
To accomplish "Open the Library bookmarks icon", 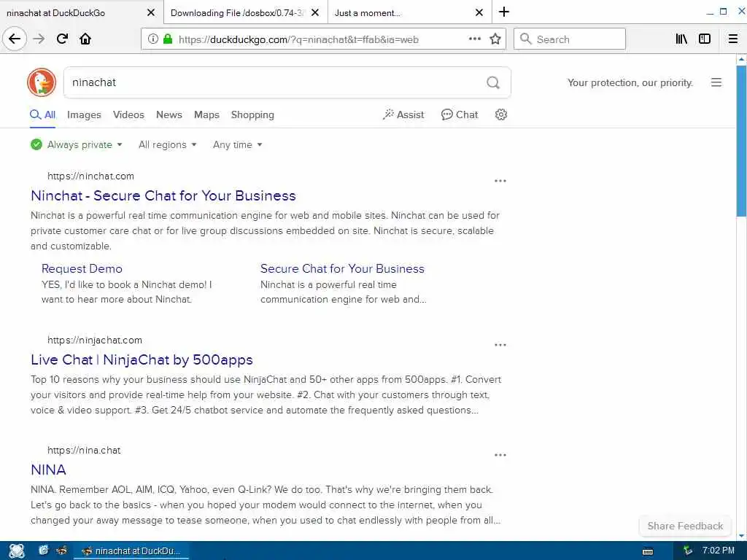I will (681, 39).
